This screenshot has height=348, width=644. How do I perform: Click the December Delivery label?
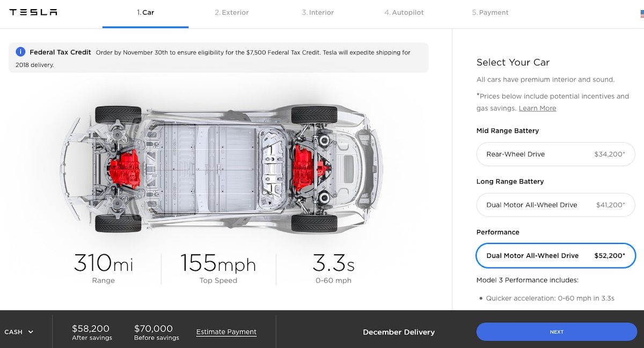399,332
